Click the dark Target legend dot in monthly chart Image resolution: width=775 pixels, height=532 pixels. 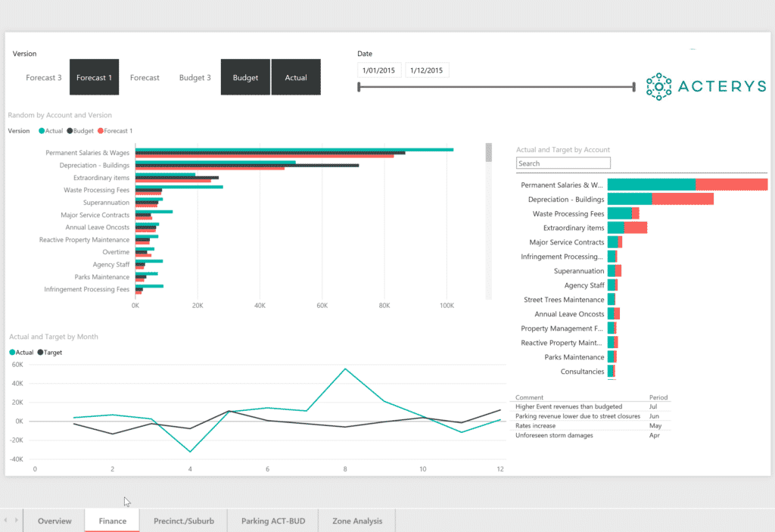point(40,353)
